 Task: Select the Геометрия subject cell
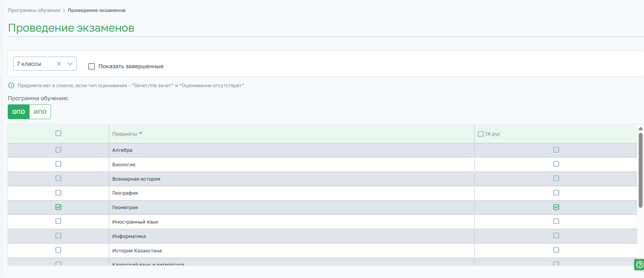tap(292, 207)
